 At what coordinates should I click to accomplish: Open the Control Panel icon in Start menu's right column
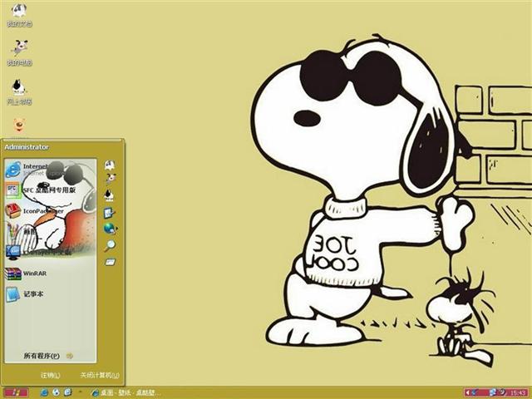[110, 213]
